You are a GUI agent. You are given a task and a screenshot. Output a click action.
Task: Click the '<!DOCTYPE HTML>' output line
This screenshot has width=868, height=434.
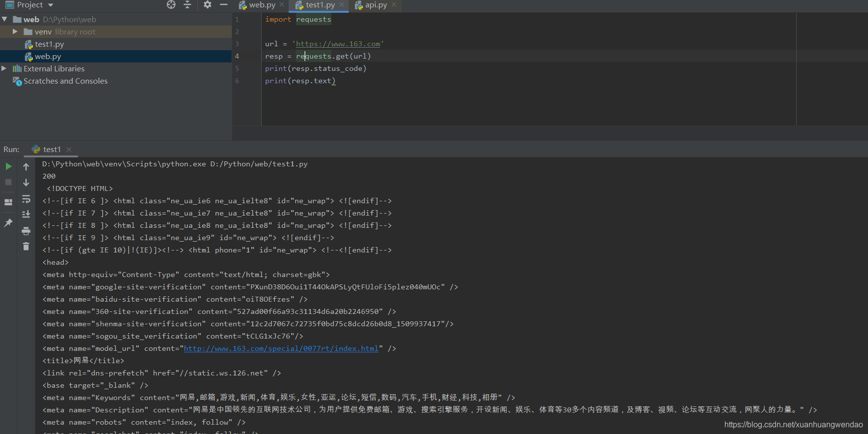(x=80, y=188)
